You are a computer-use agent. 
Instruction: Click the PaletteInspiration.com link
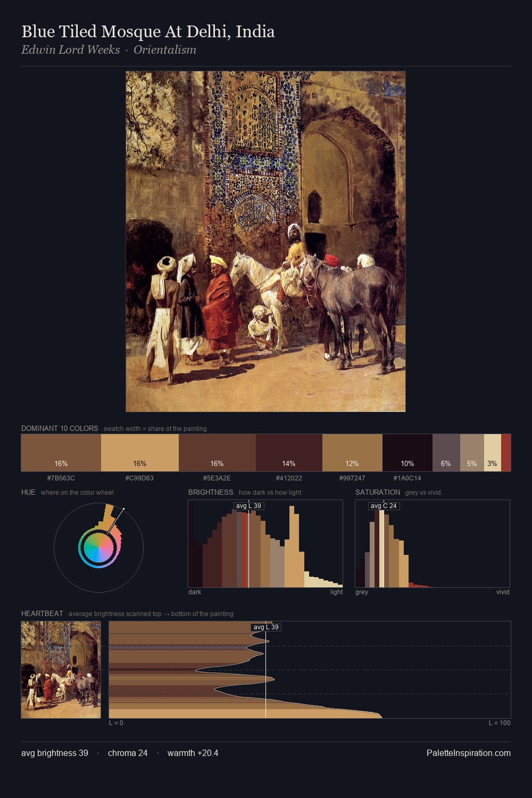coord(469,753)
